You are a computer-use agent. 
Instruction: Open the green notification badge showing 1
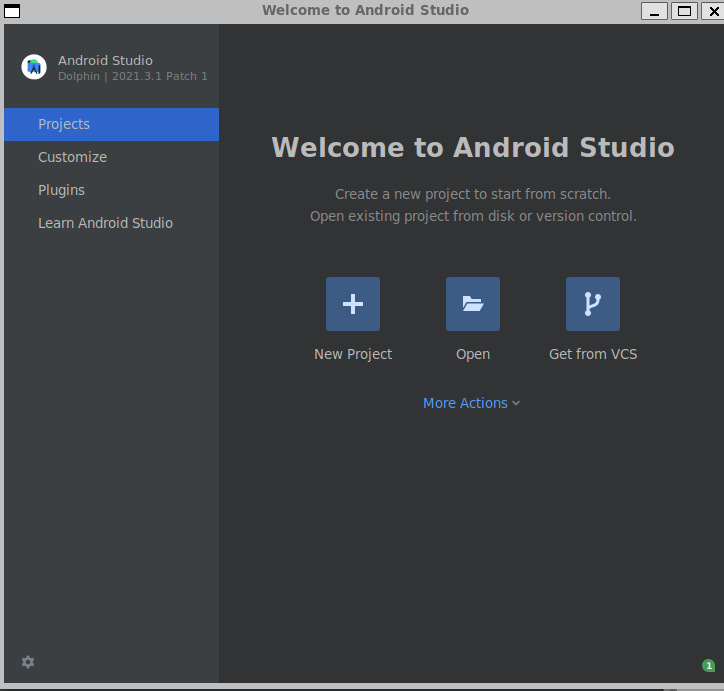(x=708, y=666)
